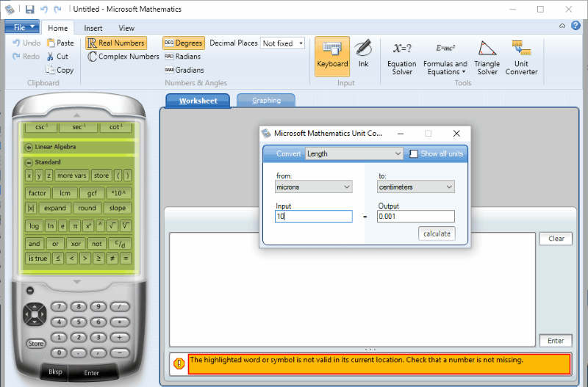Click the Paste ribbon command
This screenshot has width=588, height=387.
(60, 43)
